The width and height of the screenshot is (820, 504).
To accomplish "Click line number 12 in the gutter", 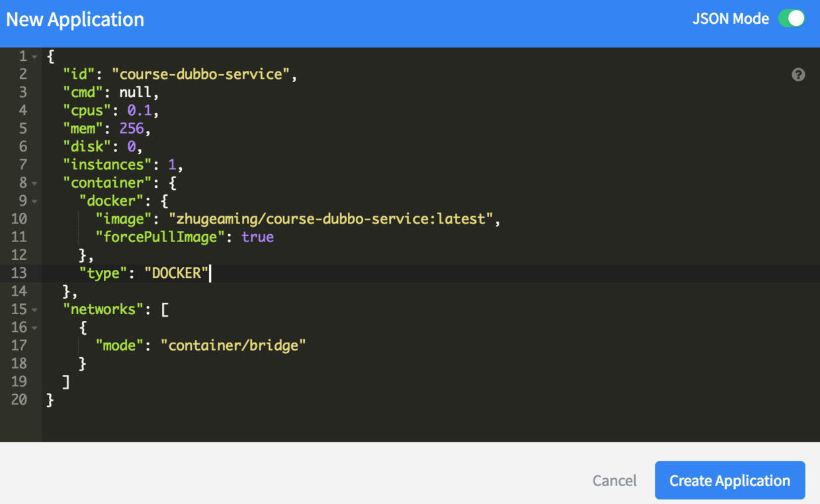I will tap(19, 255).
